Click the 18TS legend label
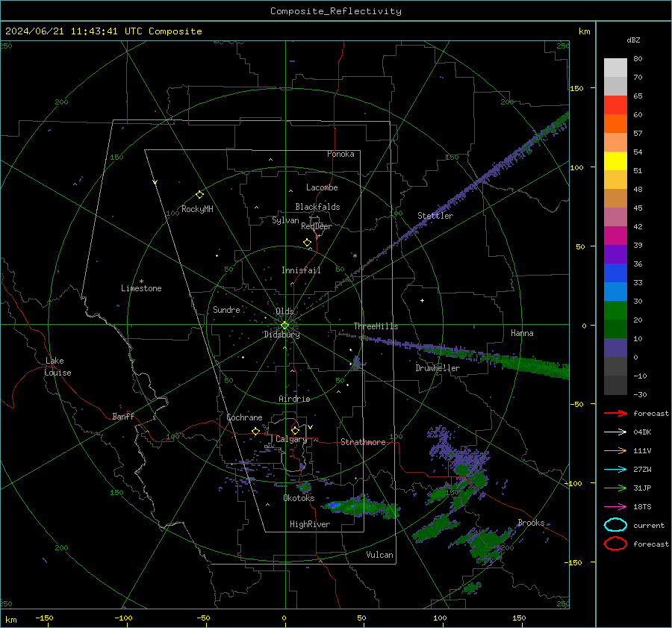The height and width of the screenshot is (628, 672). [642, 507]
